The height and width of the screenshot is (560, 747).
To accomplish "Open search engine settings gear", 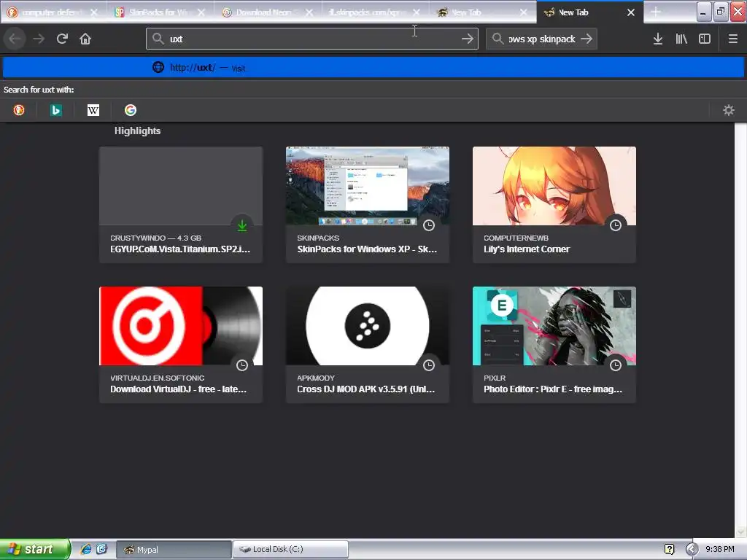I will 729,111.
